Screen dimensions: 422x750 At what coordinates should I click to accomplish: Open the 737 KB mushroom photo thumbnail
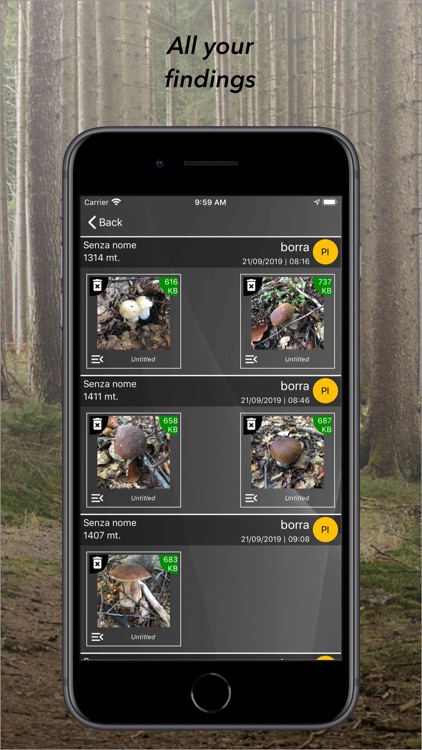[288, 313]
